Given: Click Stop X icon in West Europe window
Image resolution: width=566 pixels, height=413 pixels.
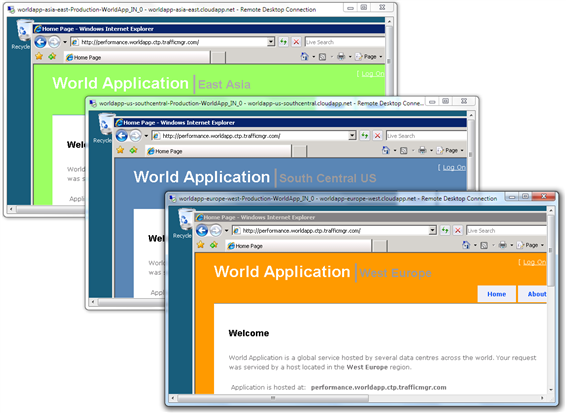Looking at the screenshot, I should pos(458,230).
